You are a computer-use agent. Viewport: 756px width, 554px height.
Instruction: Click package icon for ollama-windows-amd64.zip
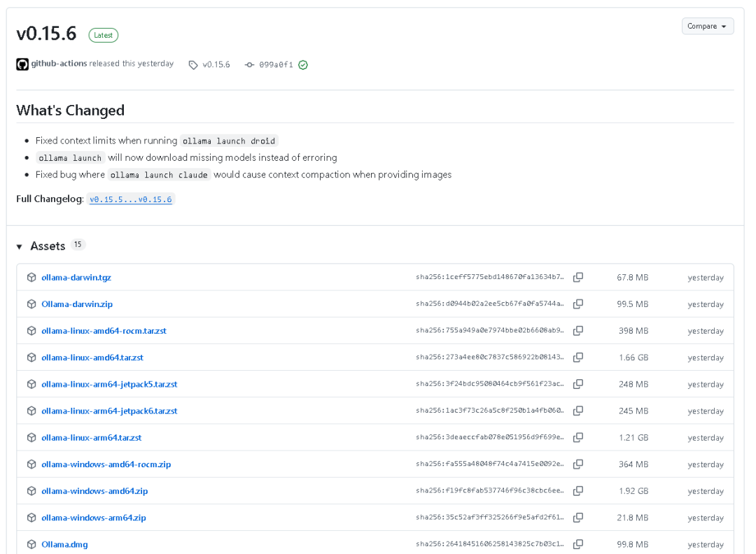pos(31,491)
